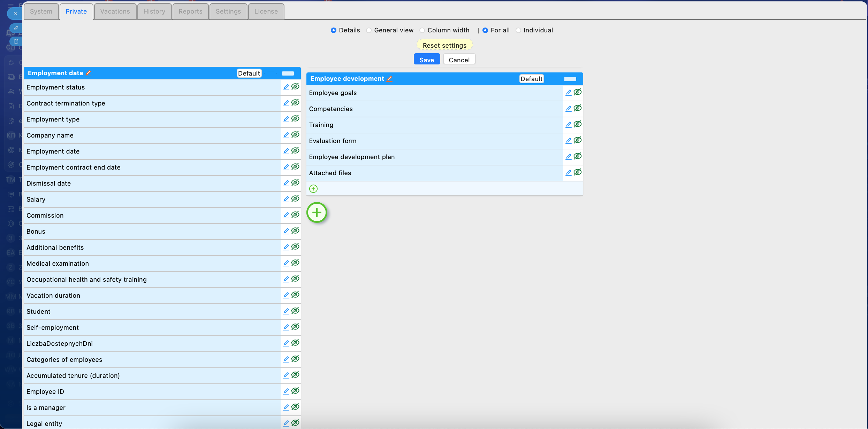Edit the Competencies field
Screen dimensions: 868x429
tap(569, 109)
